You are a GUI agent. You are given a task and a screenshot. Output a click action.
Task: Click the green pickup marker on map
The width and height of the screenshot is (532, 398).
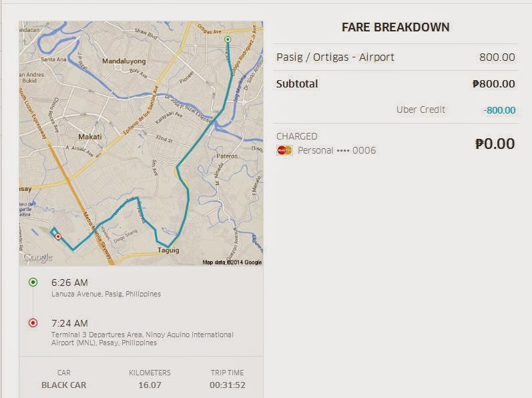[227, 40]
